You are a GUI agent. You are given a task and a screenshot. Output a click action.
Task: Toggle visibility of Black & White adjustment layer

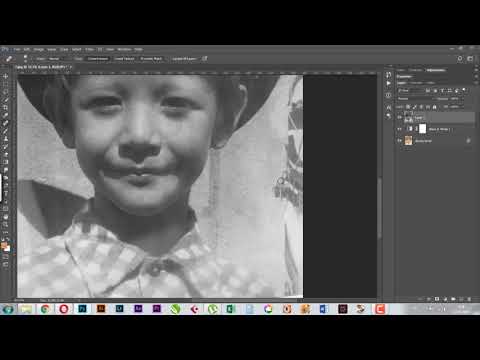399,129
